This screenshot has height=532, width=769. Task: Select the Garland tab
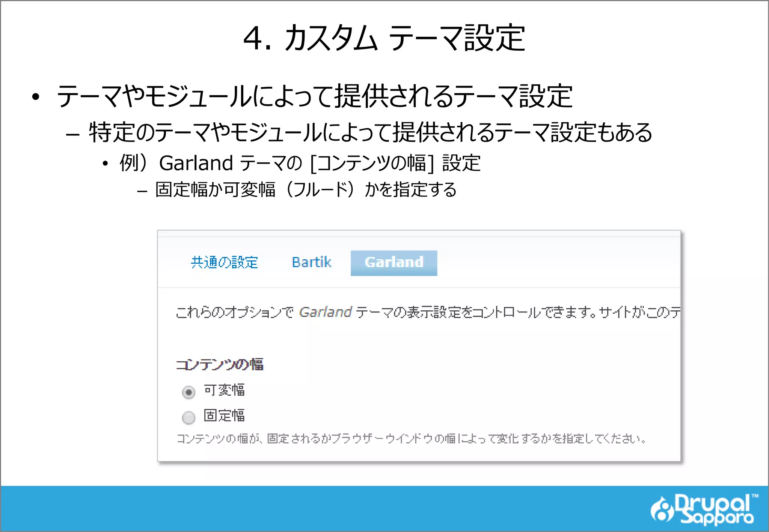tap(394, 263)
